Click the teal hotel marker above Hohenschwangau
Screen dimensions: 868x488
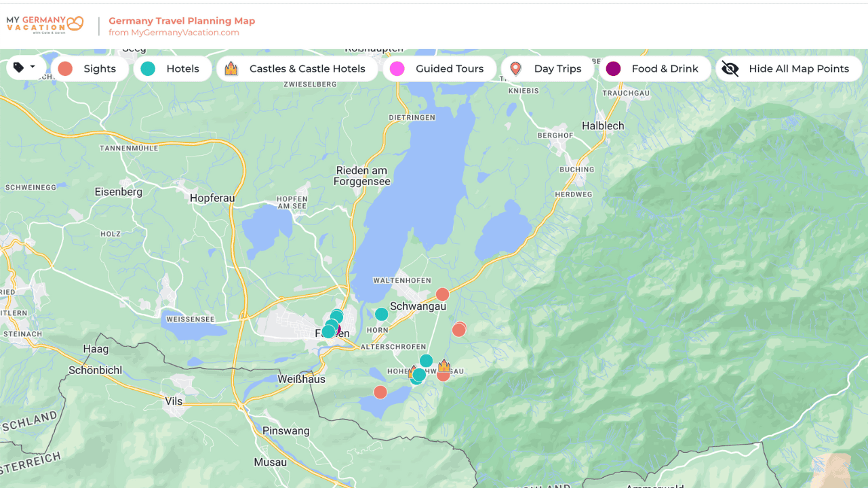(426, 361)
